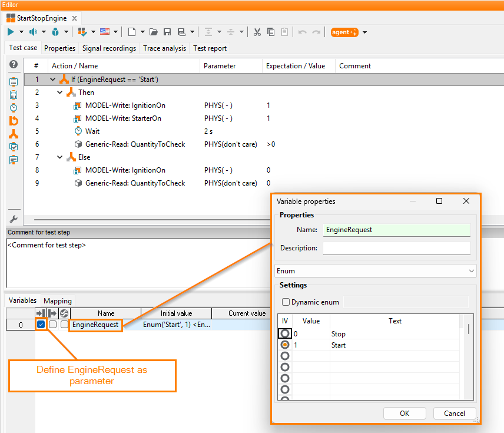504x433 pixels.
Task: Insert a loop from sidebar orange loop icon
Action: pyautogui.click(x=14, y=121)
